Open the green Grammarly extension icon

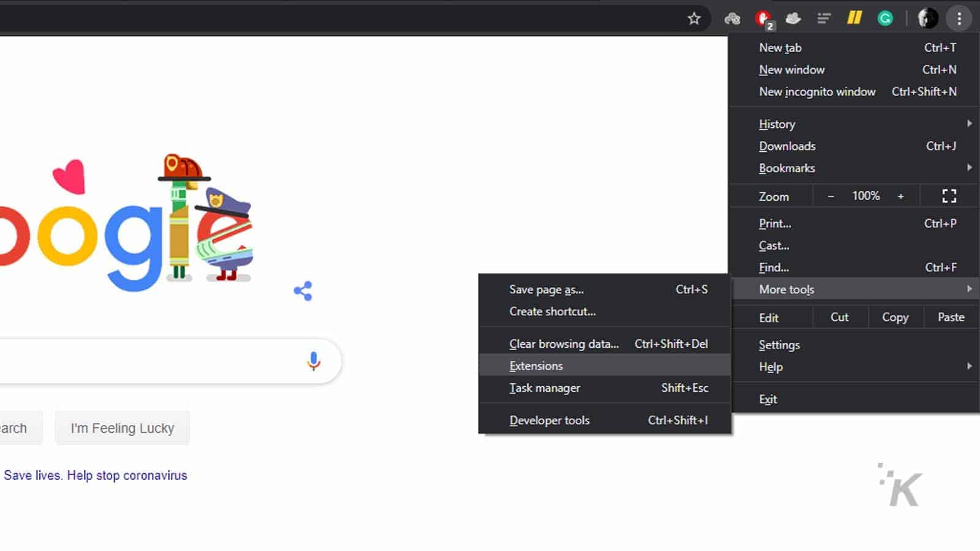point(885,18)
